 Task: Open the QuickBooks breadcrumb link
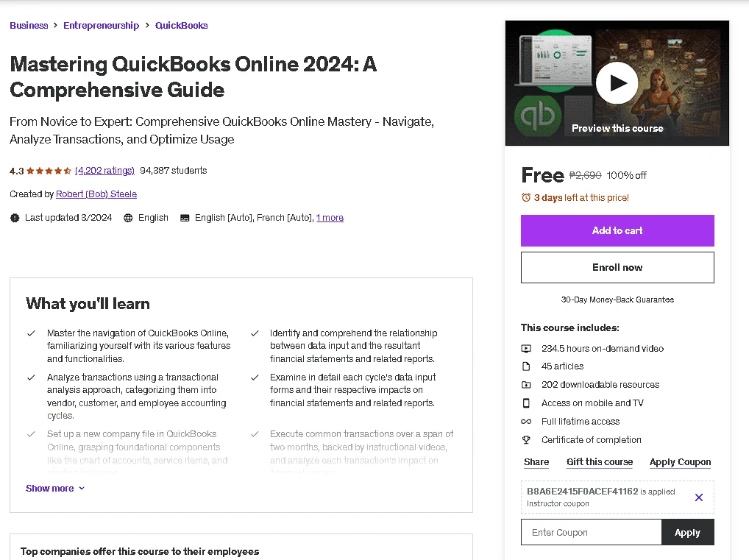click(x=182, y=25)
